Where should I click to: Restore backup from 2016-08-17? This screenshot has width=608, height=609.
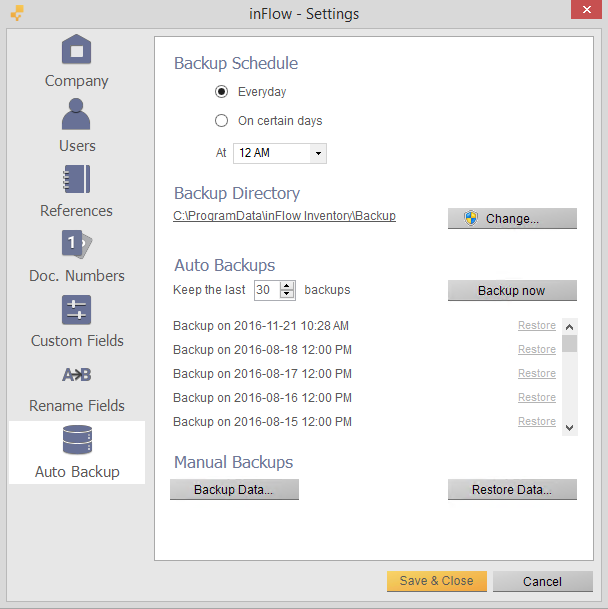537,374
